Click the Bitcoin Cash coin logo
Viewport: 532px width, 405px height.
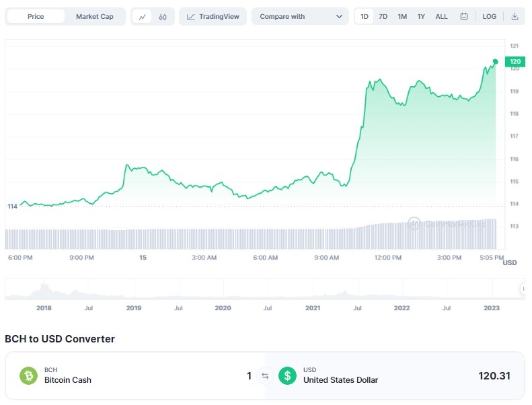tap(28, 375)
